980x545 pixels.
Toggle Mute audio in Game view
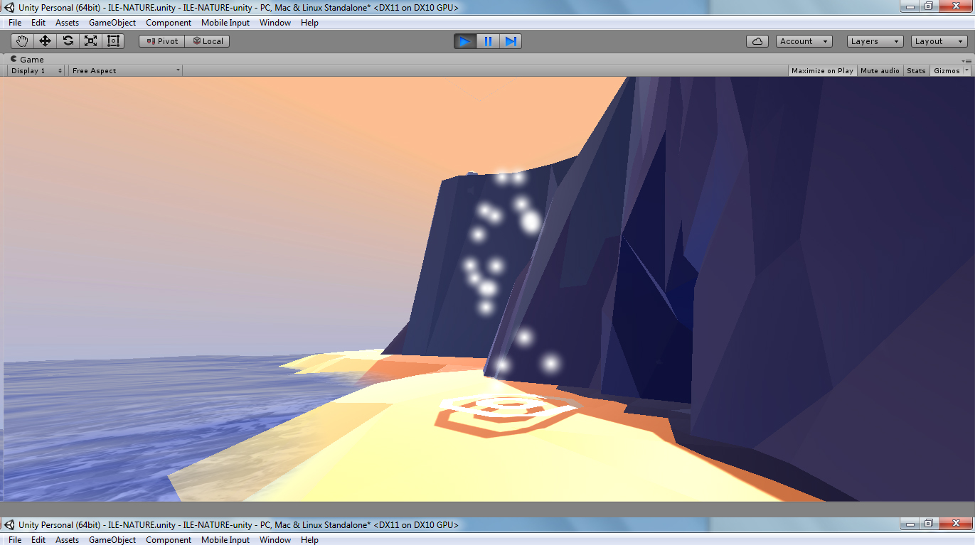pyautogui.click(x=880, y=70)
